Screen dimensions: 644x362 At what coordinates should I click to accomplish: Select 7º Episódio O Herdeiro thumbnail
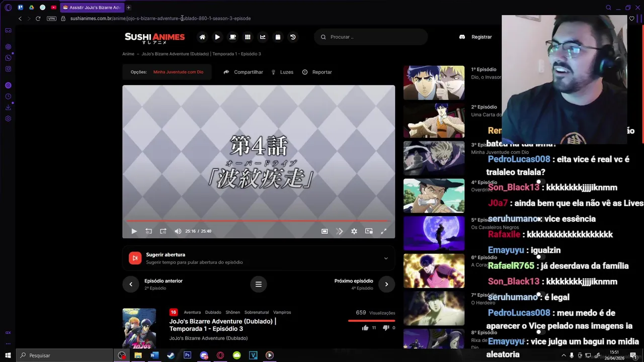pos(434,309)
